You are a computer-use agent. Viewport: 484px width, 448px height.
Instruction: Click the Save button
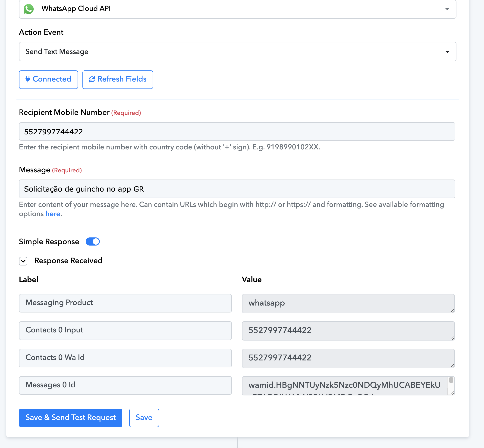coord(144,418)
